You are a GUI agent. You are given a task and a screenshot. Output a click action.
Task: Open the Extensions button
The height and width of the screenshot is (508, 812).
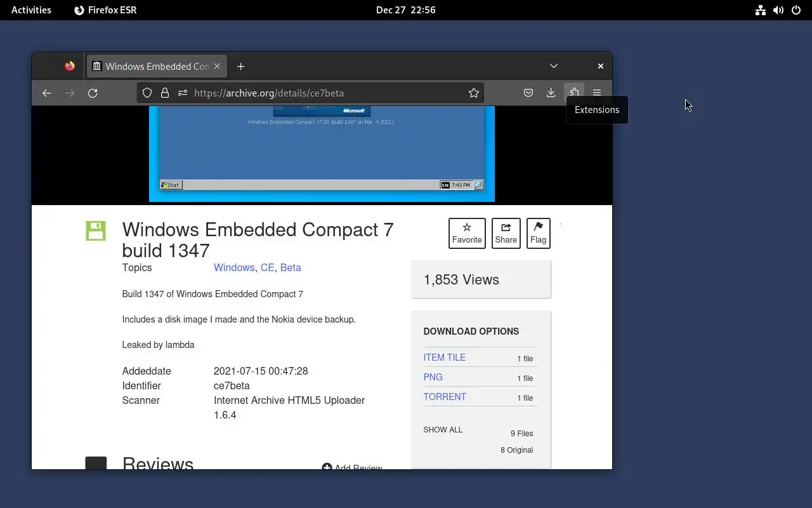click(574, 93)
